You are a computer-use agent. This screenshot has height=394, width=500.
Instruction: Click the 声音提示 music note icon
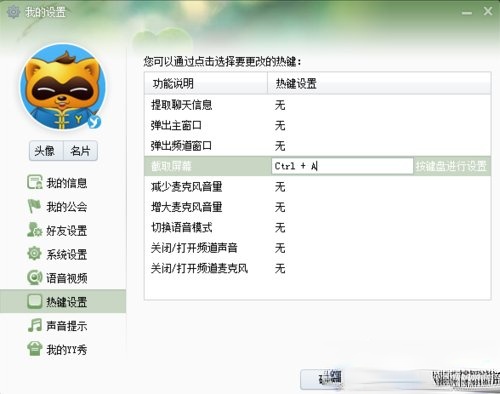point(35,325)
